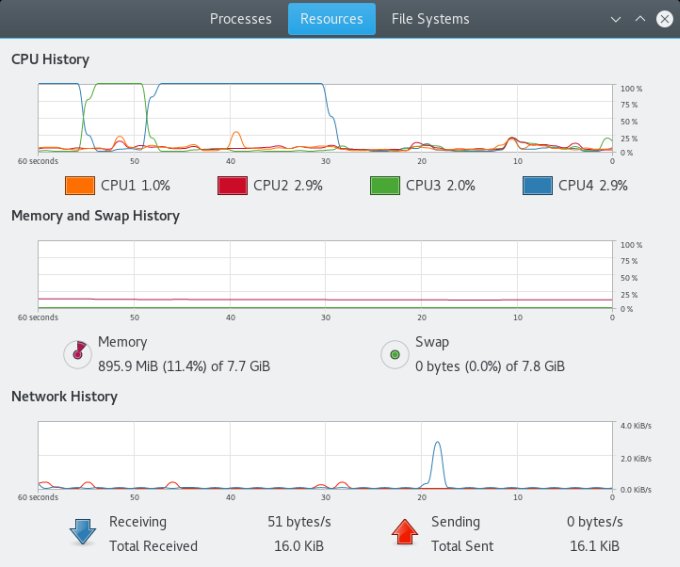Change the green CPU3 color swatch
This screenshot has width=680, height=567.
coord(384,186)
